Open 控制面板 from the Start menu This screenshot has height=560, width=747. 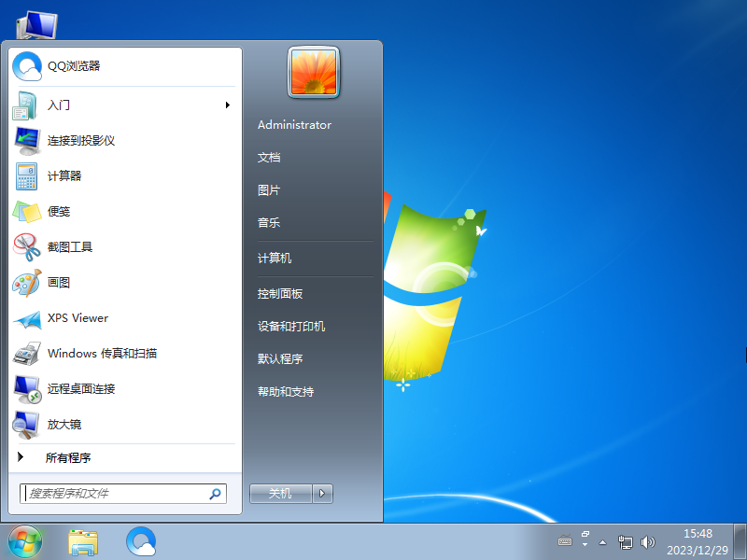click(x=278, y=292)
